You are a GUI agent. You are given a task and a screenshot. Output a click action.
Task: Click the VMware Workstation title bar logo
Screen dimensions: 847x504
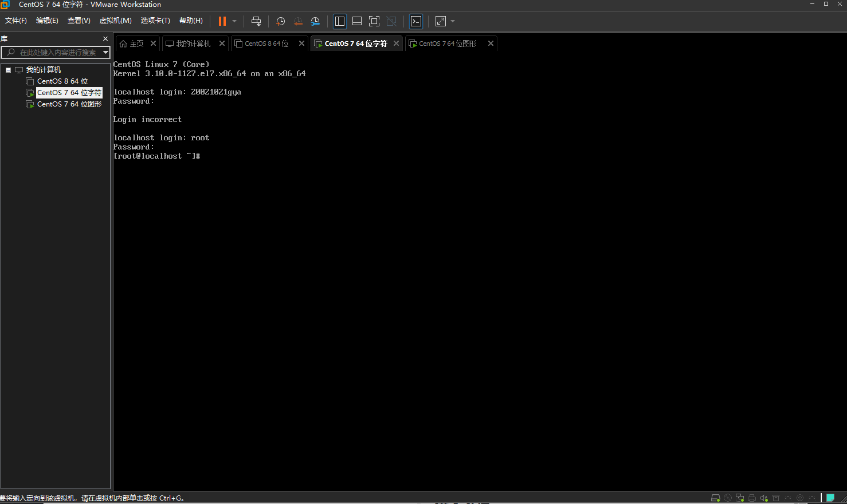(x=5, y=5)
